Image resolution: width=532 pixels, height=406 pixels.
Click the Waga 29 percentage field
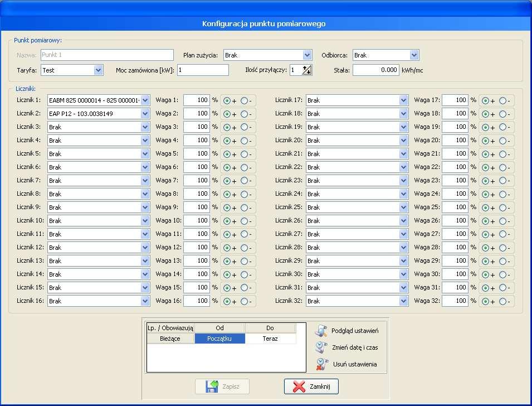(x=455, y=260)
